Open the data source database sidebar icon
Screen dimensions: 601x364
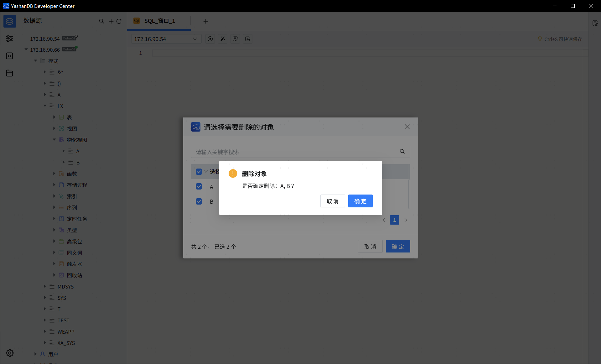(x=9, y=21)
